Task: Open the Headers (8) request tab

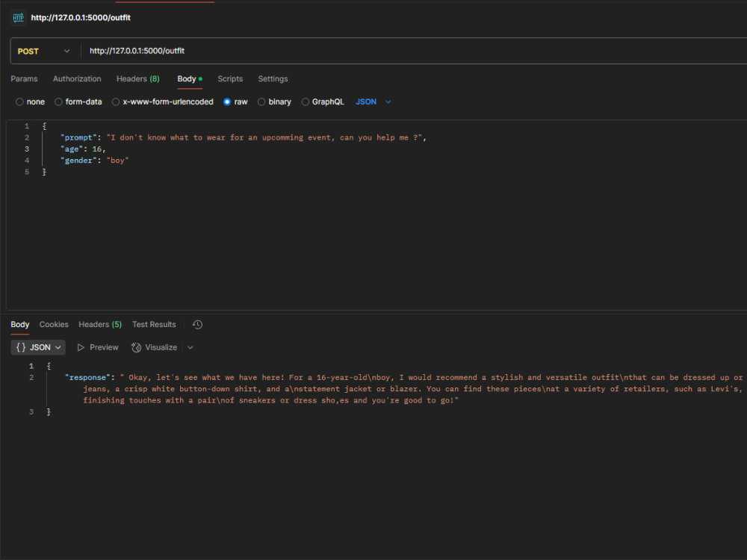Action: [138, 79]
